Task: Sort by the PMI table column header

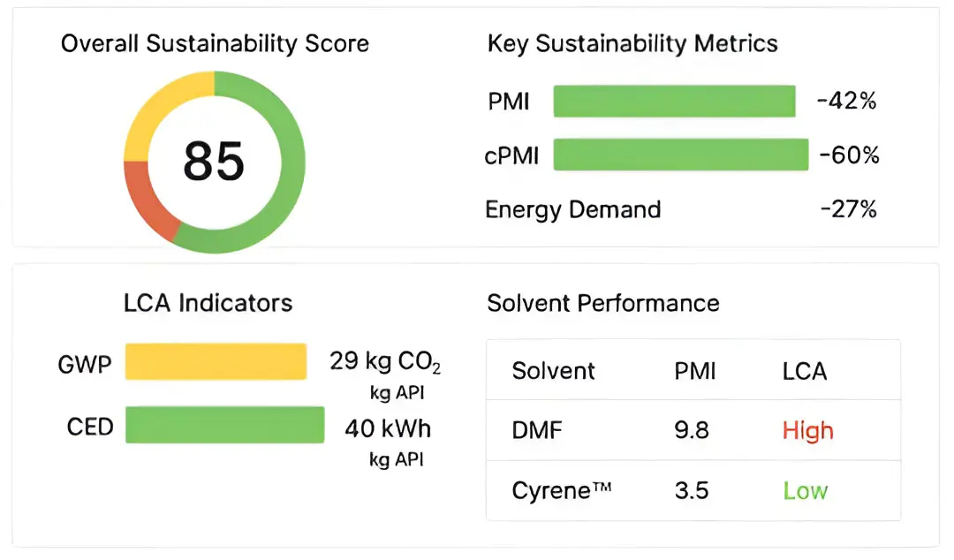Action: [694, 370]
